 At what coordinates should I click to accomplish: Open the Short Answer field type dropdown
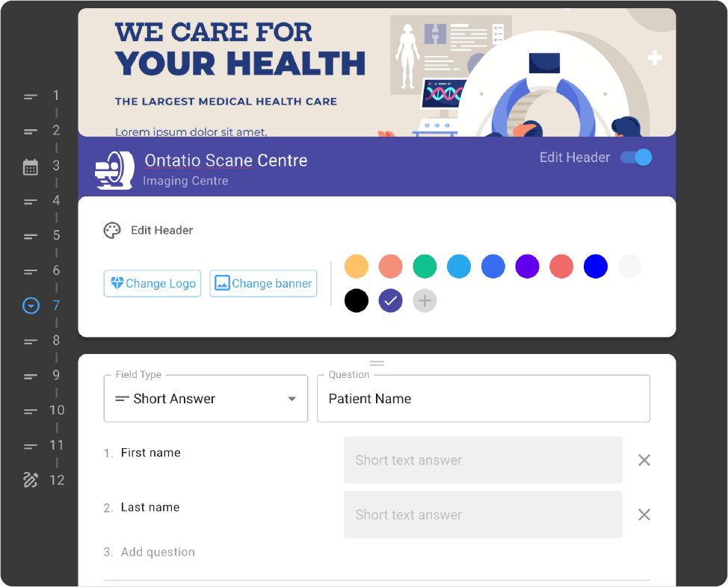pos(206,399)
